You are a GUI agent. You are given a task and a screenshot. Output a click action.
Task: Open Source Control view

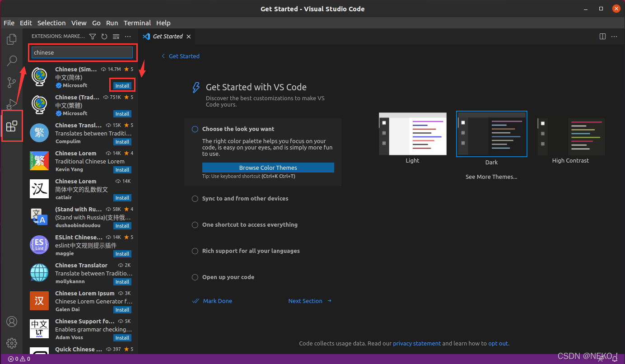click(12, 82)
